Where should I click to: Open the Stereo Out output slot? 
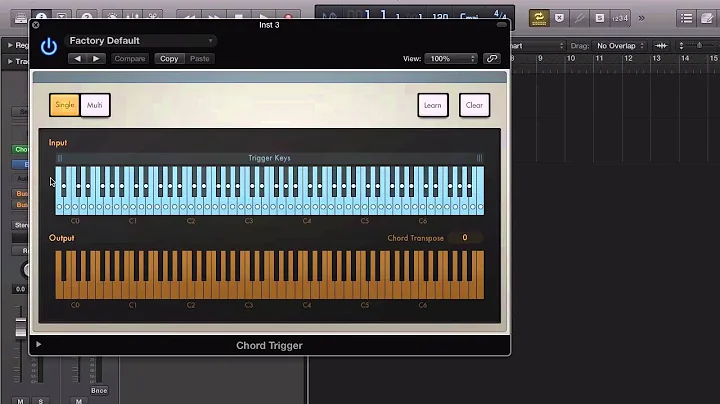(21, 225)
